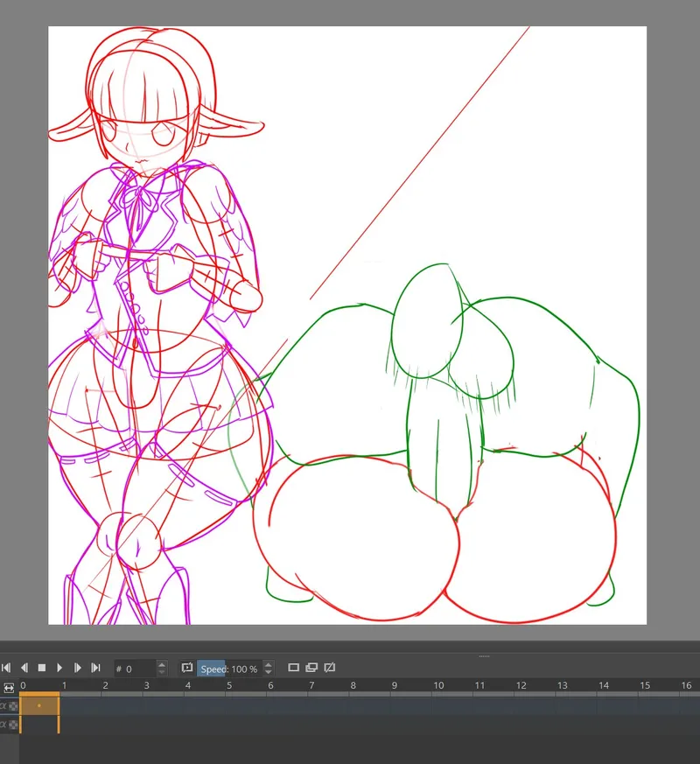This screenshot has height=764, width=700.
Task: Decrease the current frame number
Action: pos(162,672)
